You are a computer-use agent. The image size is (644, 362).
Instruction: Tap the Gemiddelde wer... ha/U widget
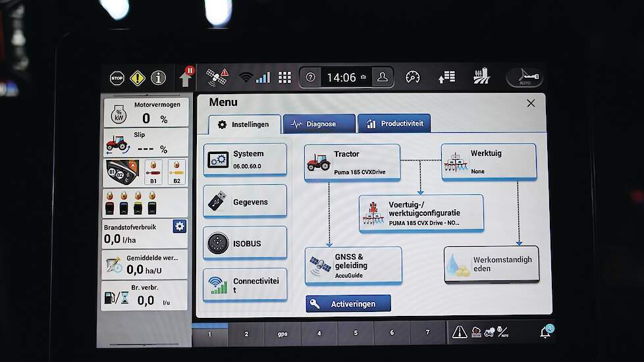[x=145, y=265]
